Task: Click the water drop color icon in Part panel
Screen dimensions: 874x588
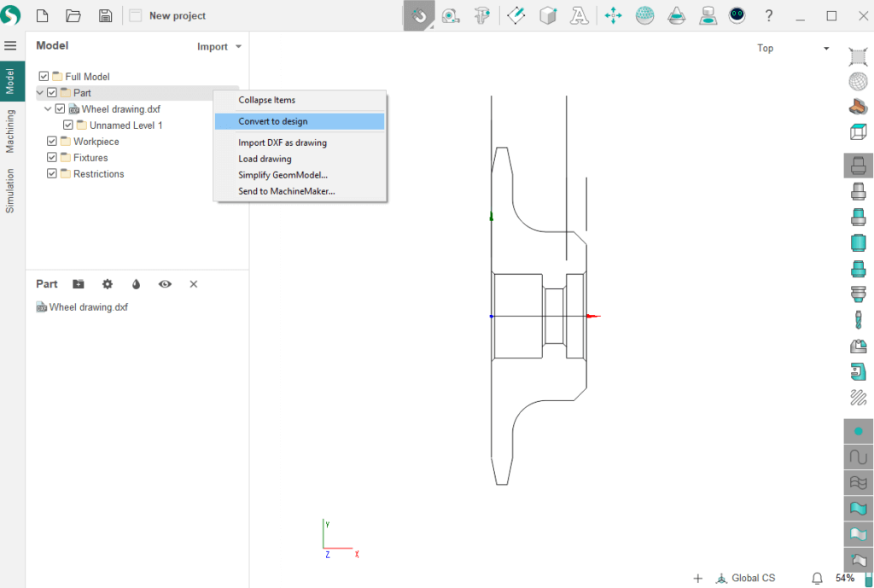Action: click(136, 284)
